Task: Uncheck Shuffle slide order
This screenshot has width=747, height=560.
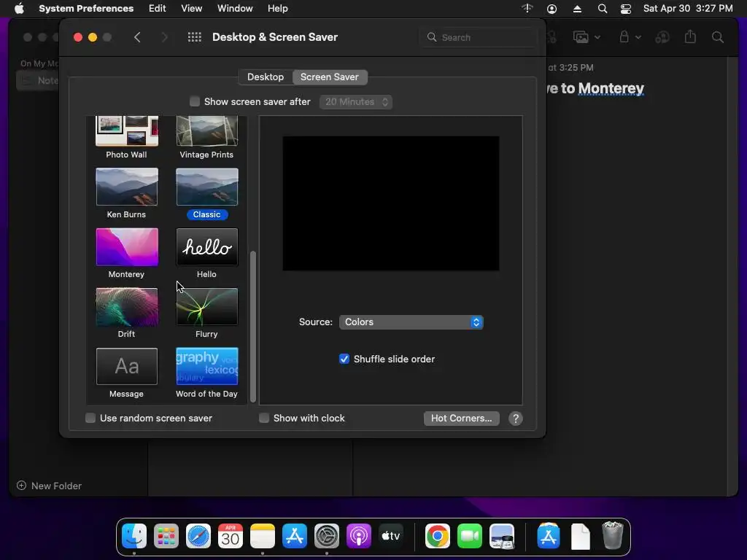Action: point(344,359)
